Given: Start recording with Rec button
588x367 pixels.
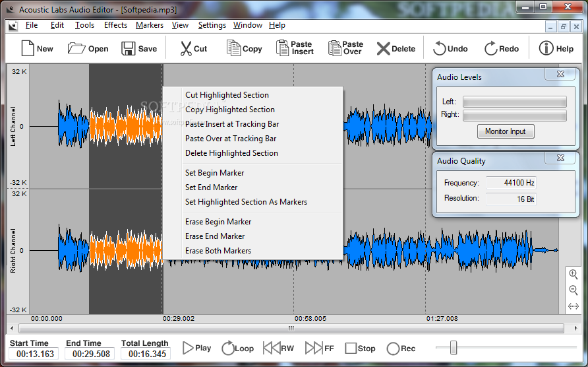Looking at the screenshot, I should [x=401, y=349].
